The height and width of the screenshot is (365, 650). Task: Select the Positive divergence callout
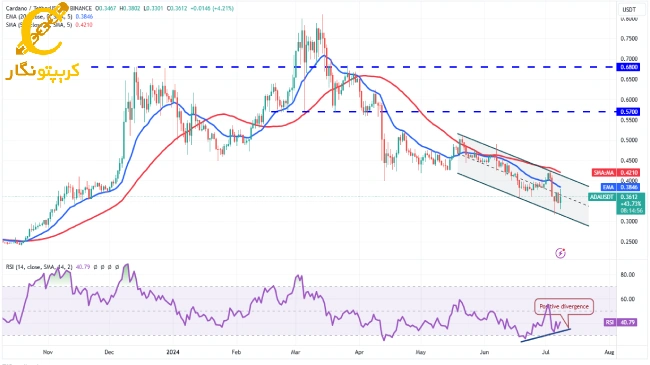564,307
